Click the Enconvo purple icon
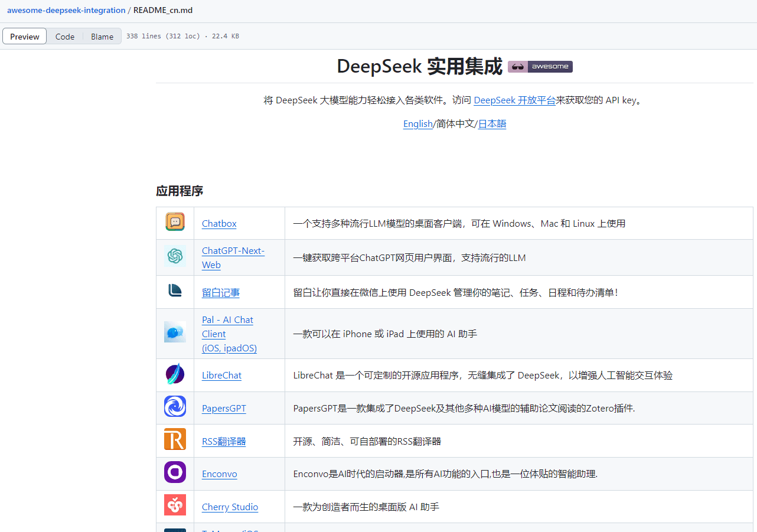This screenshot has height=532, width=757. [x=175, y=472]
